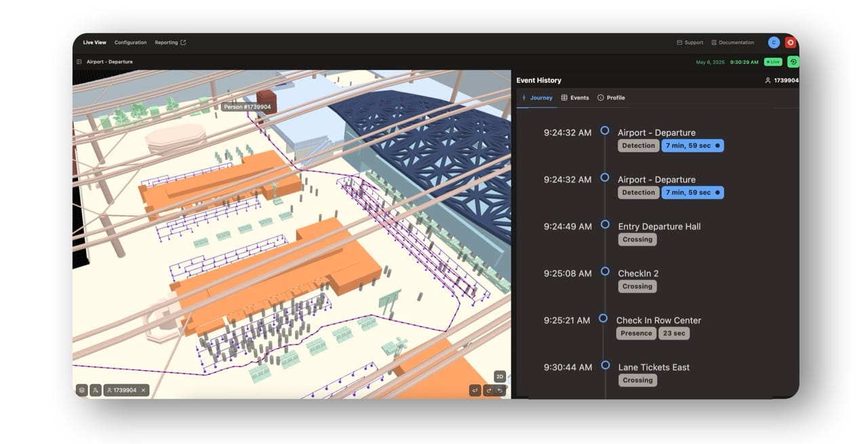Viewport: 868px width, 444px height.
Task: Click the reset view undo icon
Action: (x=500, y=390)
